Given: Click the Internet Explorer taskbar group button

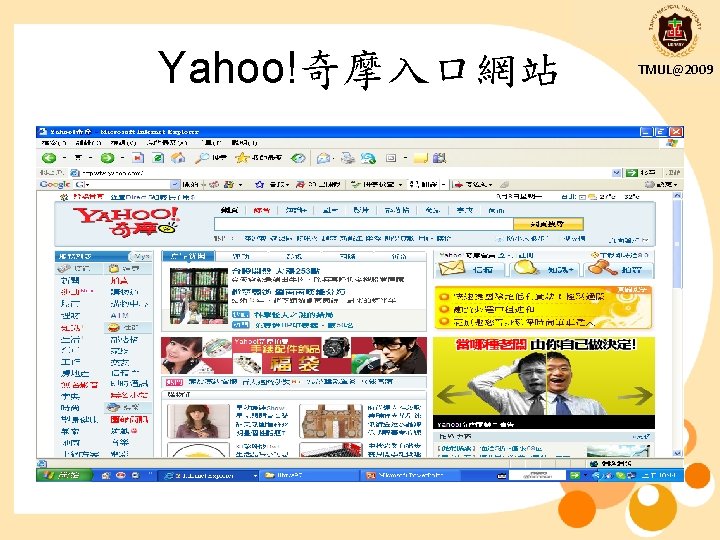Looking at the screenshot, I should [x=210, y=475].
